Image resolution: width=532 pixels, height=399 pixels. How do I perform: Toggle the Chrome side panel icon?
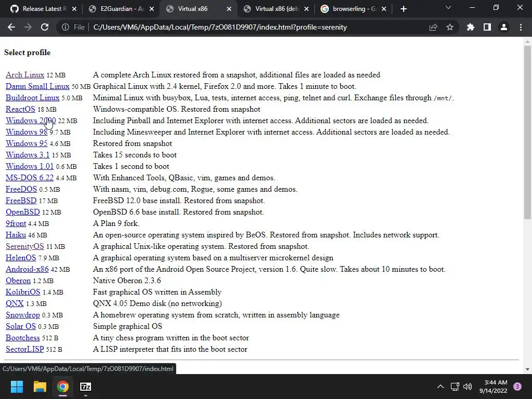click(487, 27)
